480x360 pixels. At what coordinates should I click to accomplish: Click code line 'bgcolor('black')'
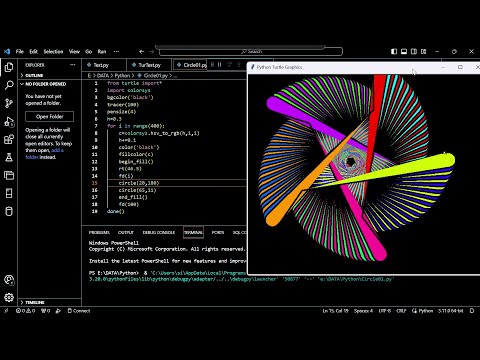point(130,97)
